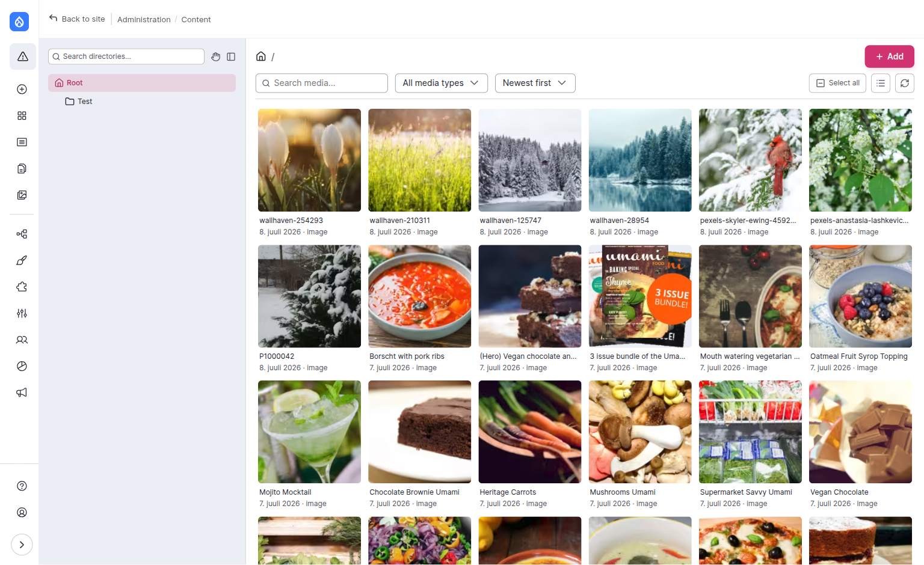Click the refresh media icon
This screenshot has width=924, height=565.
pos(905,83)
